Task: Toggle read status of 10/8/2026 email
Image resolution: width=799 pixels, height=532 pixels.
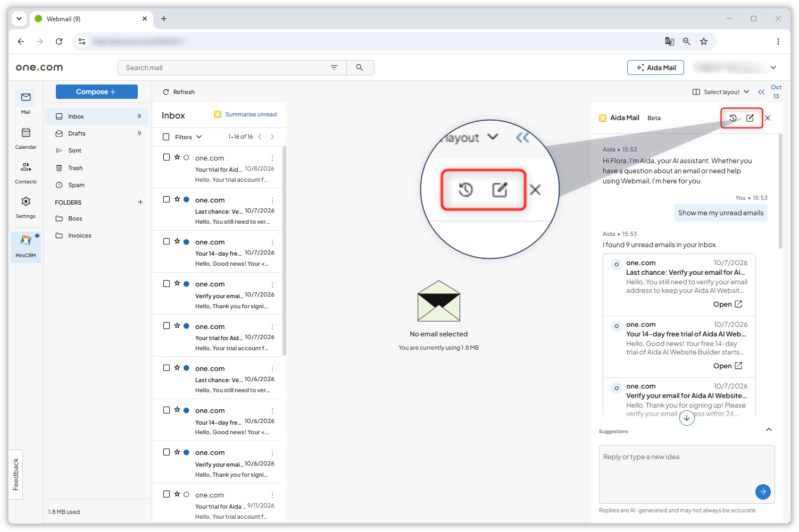Action: (x=186, y=157)
